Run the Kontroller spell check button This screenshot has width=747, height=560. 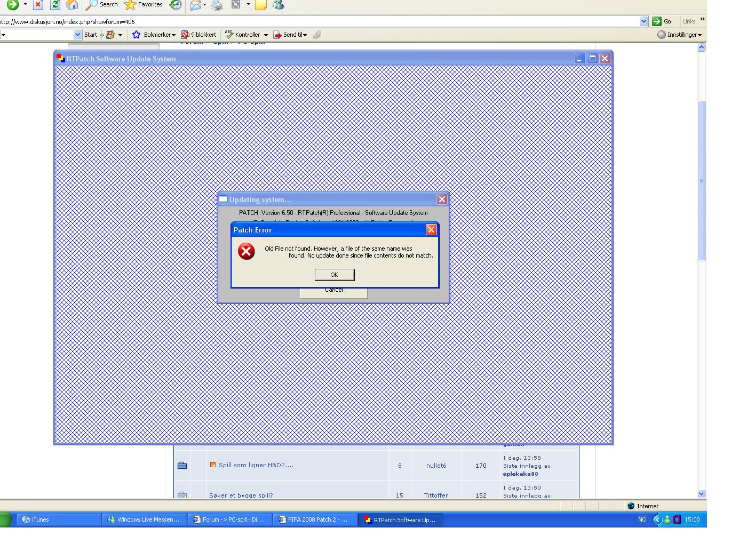coord(243,35)
